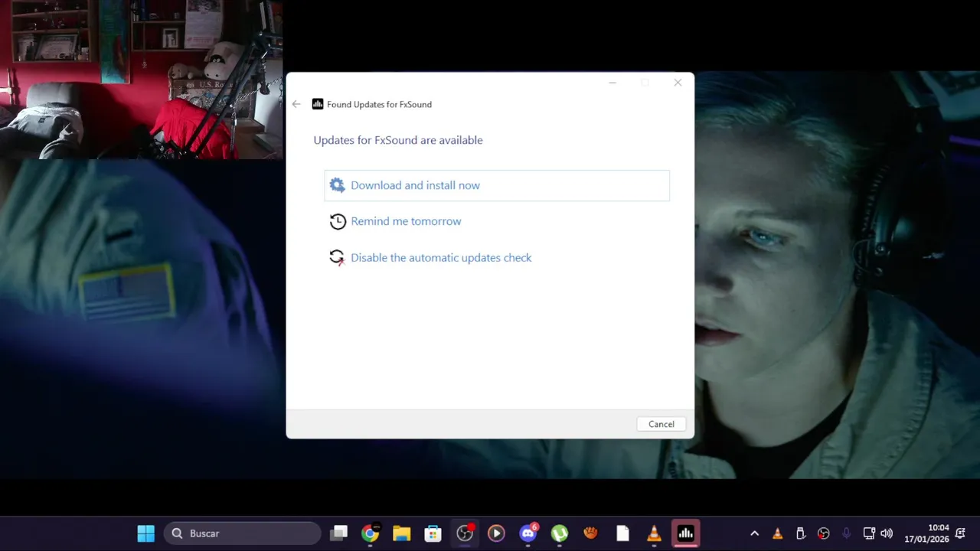980x551 pixels.
Task: Minimize the FxSound update window
Action: coord(612,83)
